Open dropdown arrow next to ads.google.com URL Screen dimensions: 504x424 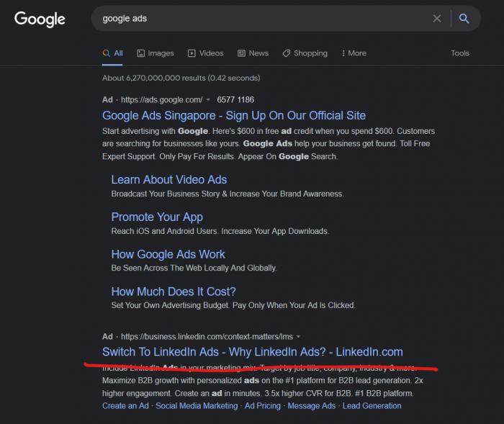click(x=208, y=100)
